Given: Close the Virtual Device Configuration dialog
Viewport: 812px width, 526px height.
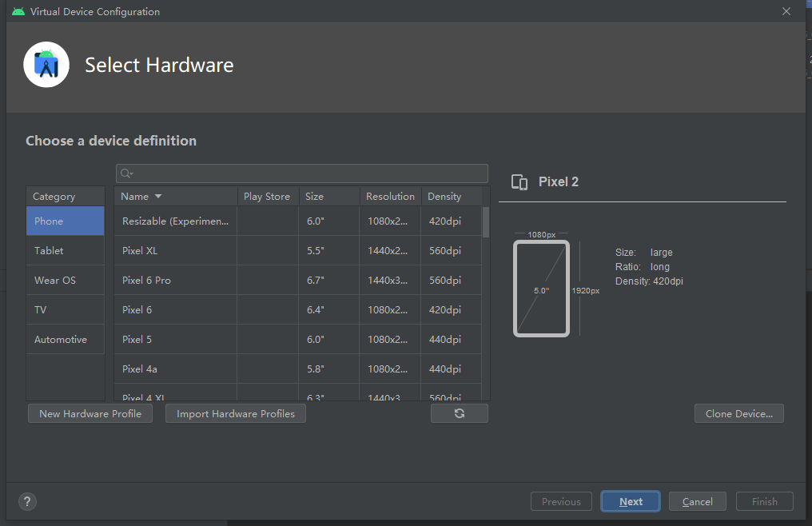Looking at the screenshot, I should [786, 11].
